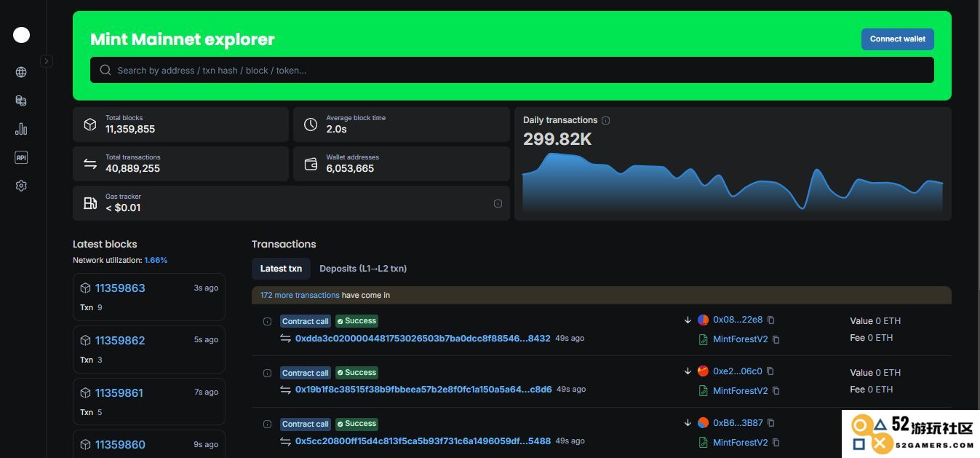Copy MintForestV2 address in third transaction

pyautogui.click(x=776, y=442)
